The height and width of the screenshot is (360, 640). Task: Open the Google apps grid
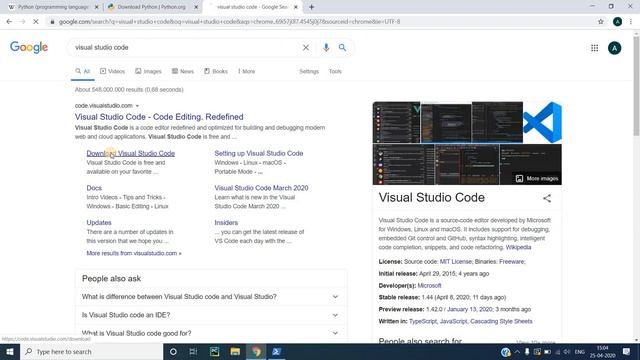click(x=594, y=48)
